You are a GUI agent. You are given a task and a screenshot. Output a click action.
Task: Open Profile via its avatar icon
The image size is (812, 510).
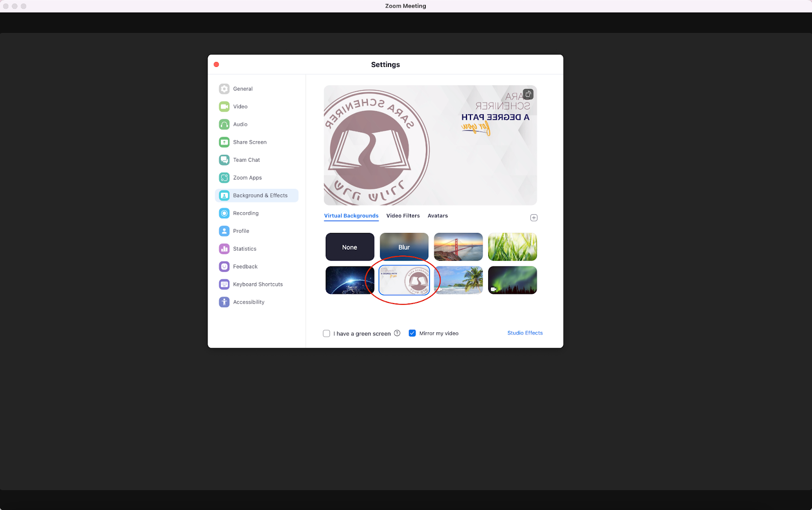224,231
